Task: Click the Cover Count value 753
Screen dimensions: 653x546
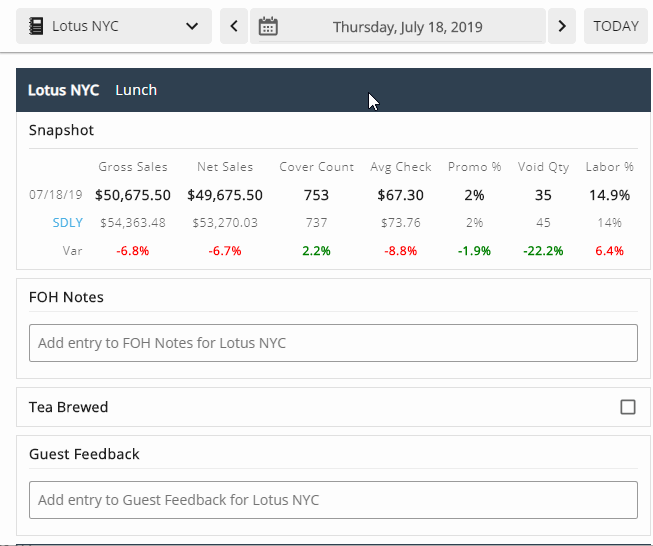Action: click(316, 195)
